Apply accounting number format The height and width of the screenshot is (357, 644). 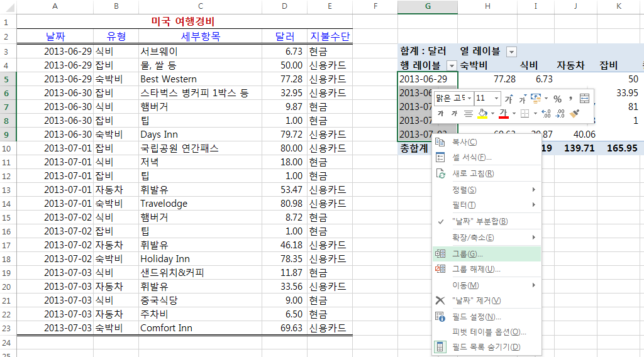(536, 99)
